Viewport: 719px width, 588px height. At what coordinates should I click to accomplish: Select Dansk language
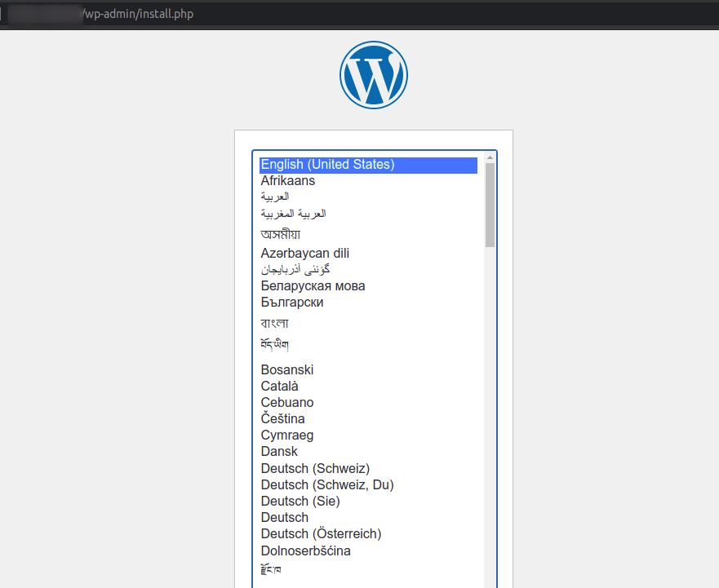(368, 452)
